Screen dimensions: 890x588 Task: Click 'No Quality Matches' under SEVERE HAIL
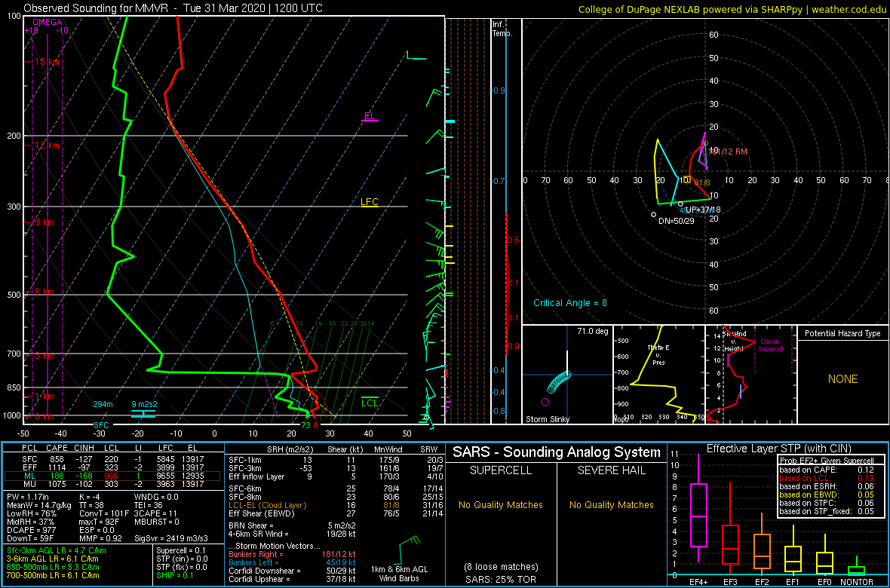[x=612, y=504]
